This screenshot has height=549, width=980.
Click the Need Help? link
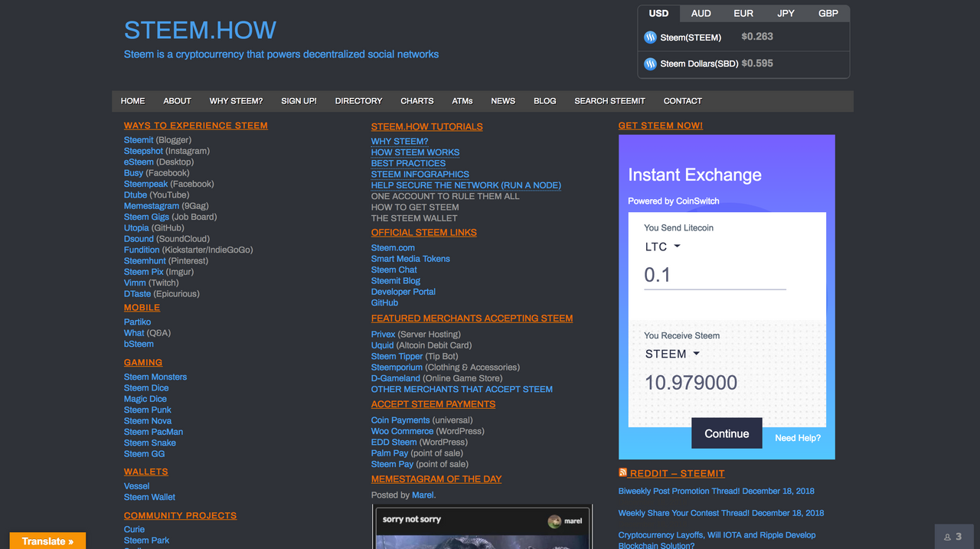798,438
